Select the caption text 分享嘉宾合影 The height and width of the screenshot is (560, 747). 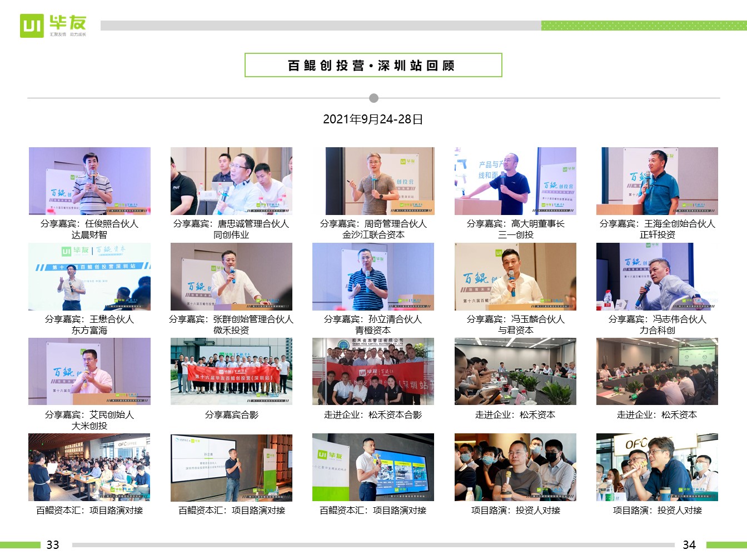(x=231, y=415)
